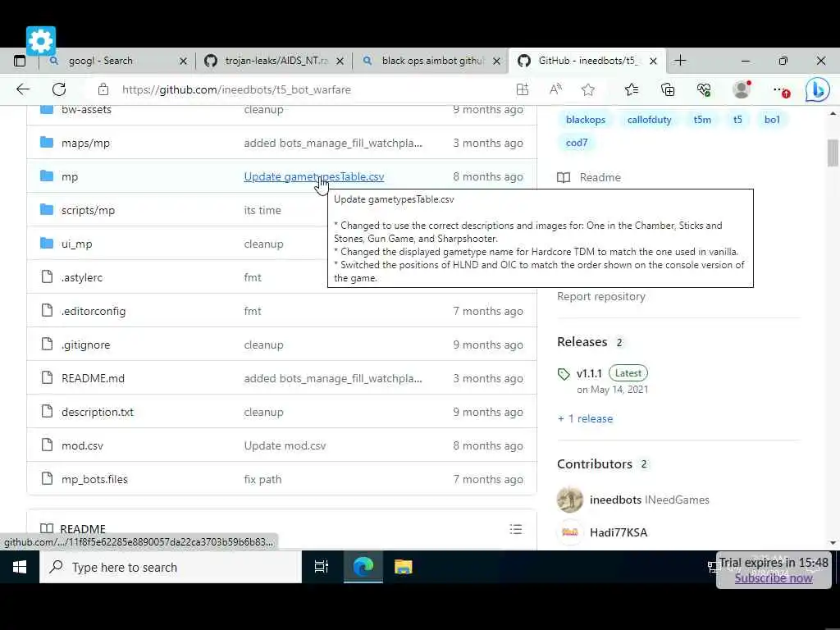Viewport: 840px width, 630px height.
Task: Open the Update mod.csv commit message
Action: 285,445
